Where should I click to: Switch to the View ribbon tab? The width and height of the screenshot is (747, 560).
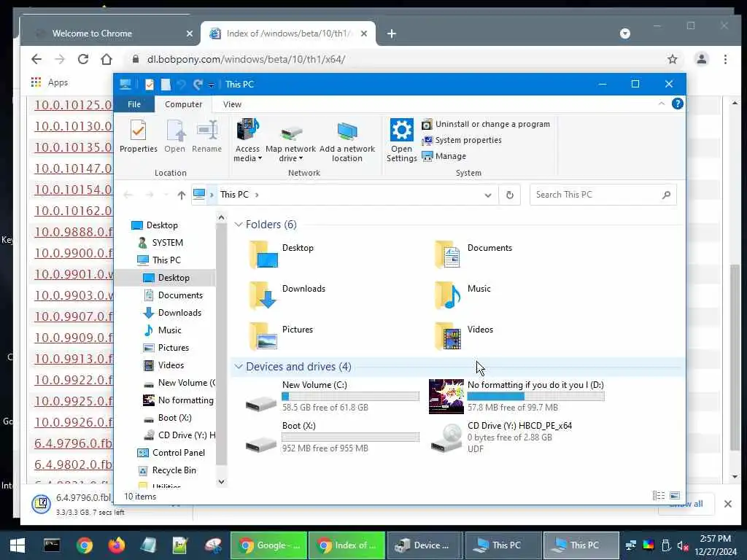[x=232, y=104]
